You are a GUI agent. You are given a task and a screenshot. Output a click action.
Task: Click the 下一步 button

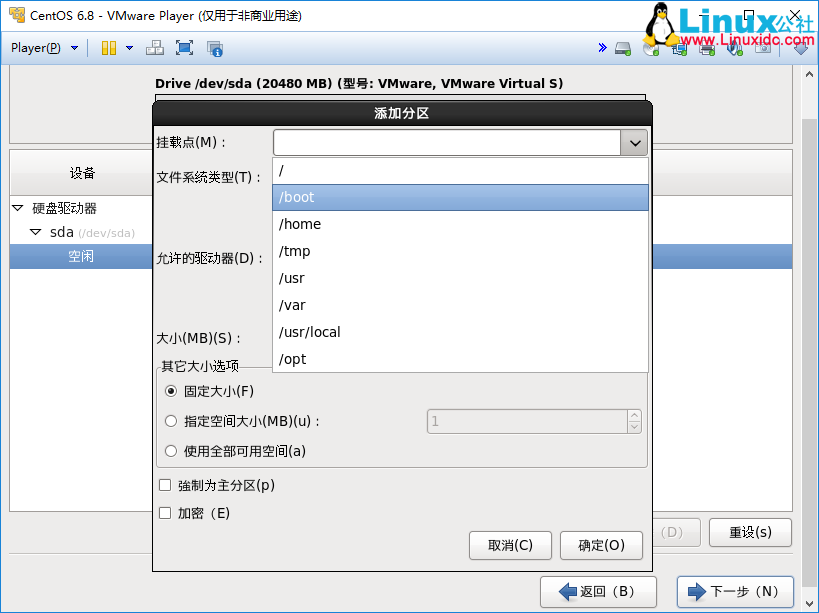[735, 592]
